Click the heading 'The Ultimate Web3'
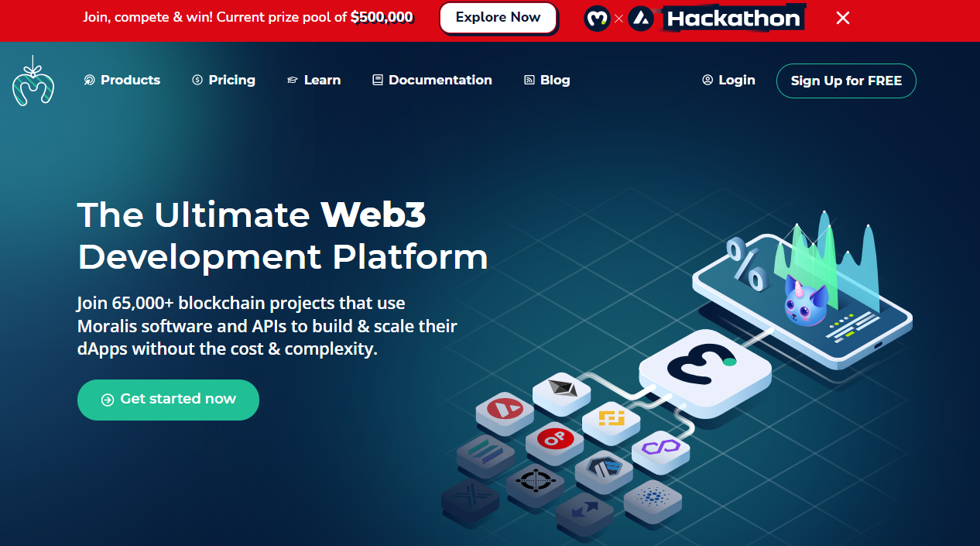Screen dimensions: 980x546 [252, 215]
